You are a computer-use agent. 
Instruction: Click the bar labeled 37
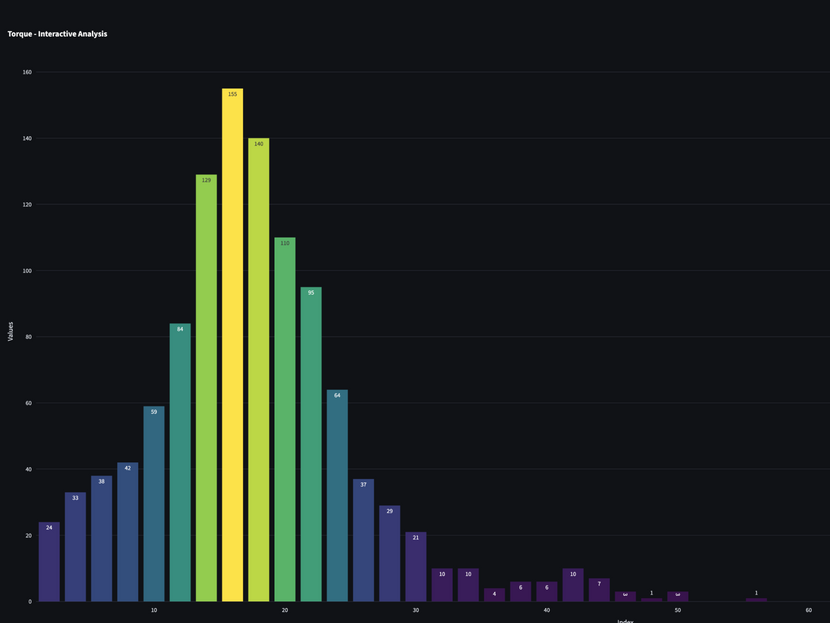(x=363, y=541)
